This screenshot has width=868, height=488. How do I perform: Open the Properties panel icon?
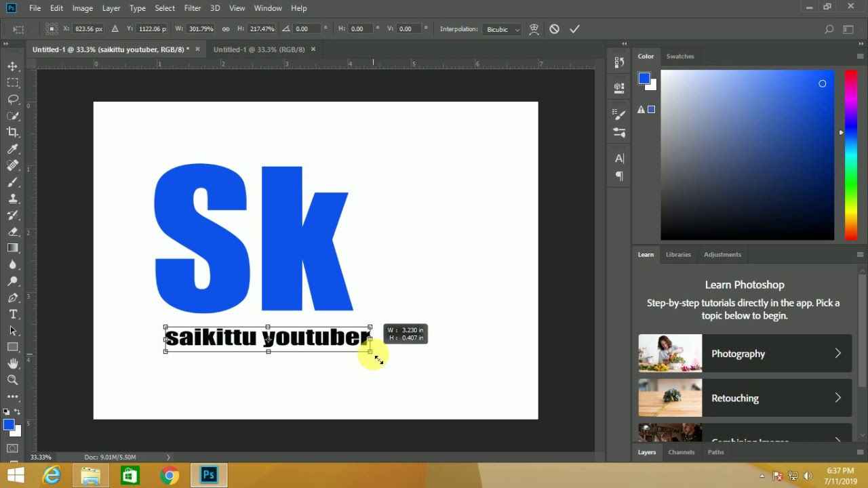pyautogui.click(x=619, y=87)
